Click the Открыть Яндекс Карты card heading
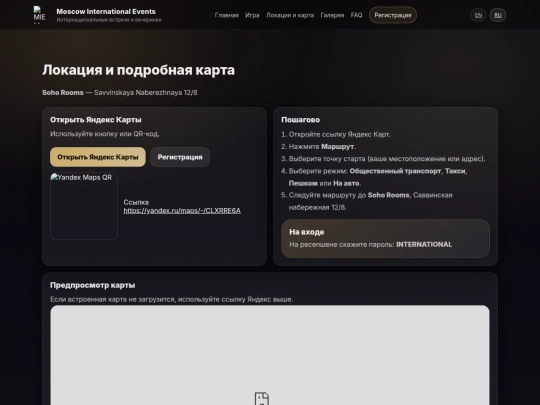 (96, 120)
